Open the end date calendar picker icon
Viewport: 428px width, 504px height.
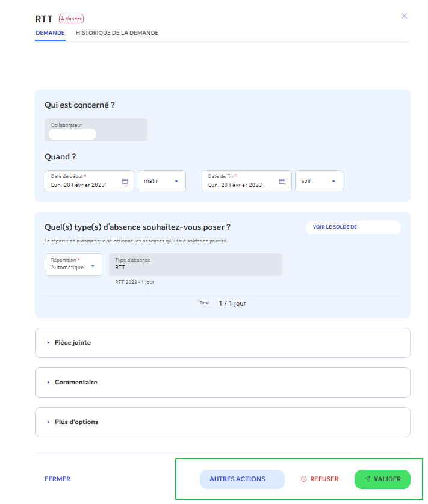pyautogui.click(x=282, y=181)
